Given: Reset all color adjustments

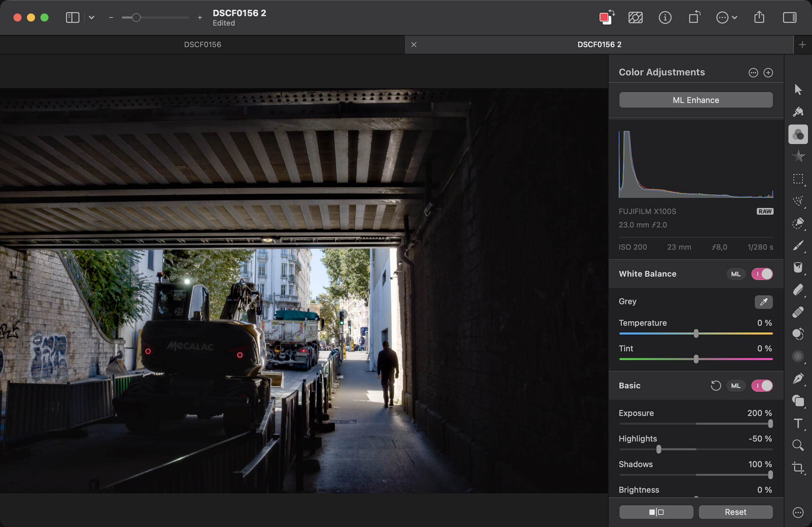Looking at the screenshot, I should click(735, 512).
